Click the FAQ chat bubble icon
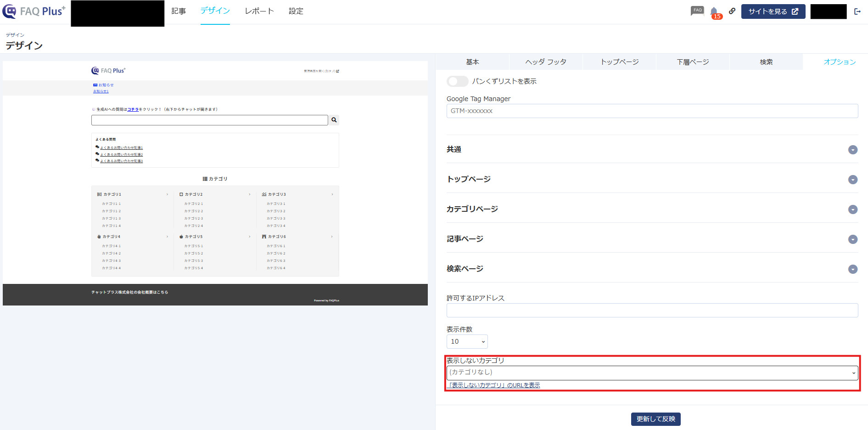 coord(697,11)
